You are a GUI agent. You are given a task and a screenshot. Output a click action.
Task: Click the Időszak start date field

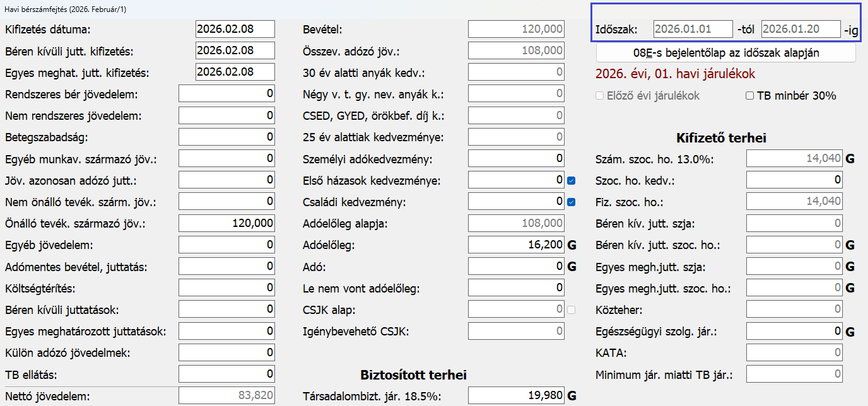[692, 29]
